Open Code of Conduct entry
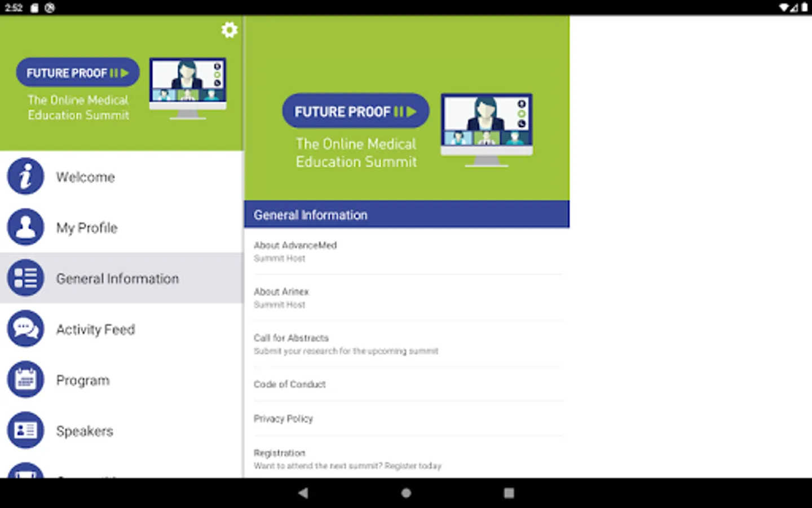This screenshot has width=812, height=508. pos(407,384)
